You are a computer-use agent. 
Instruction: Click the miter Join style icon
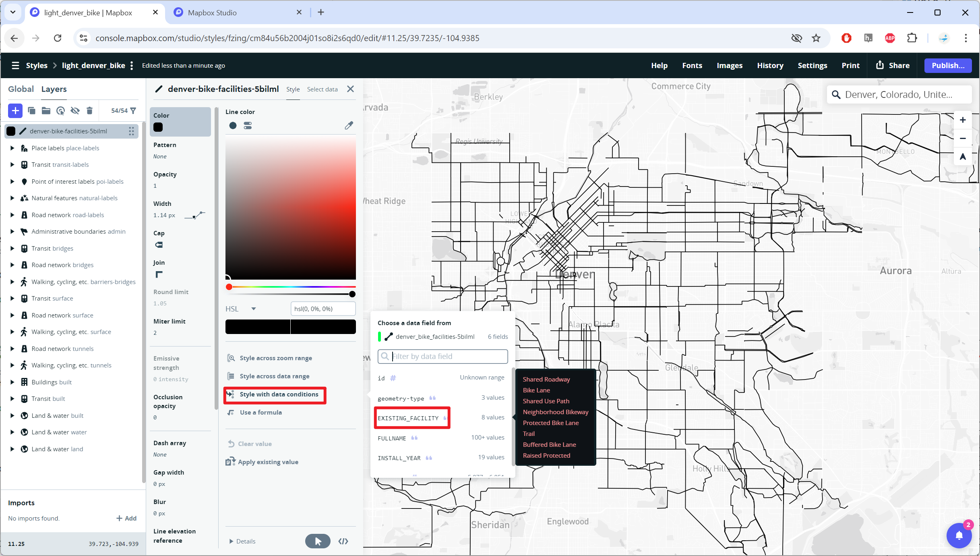click(159, 274)
